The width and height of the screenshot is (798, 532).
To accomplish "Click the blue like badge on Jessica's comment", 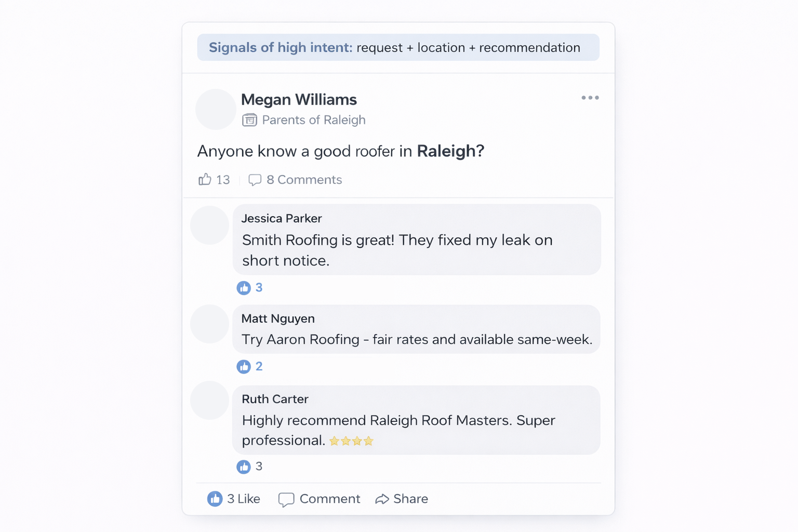I will 244,288.
